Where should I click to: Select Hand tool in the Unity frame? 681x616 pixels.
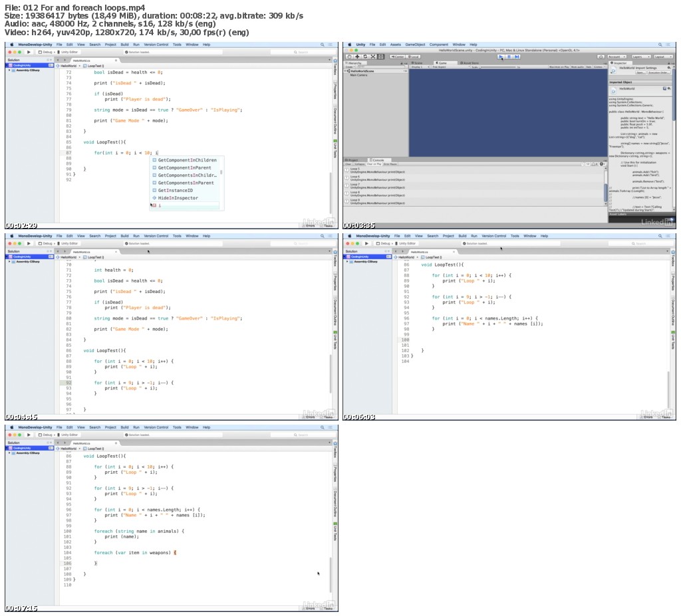(x=349, y=57)
